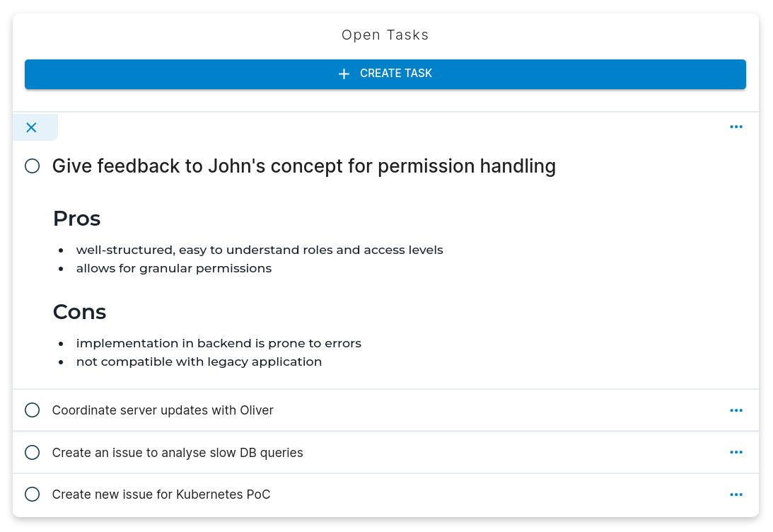
Task: Open three-dot menu for slow DB queries task
Action: click(x=736, y=453)
